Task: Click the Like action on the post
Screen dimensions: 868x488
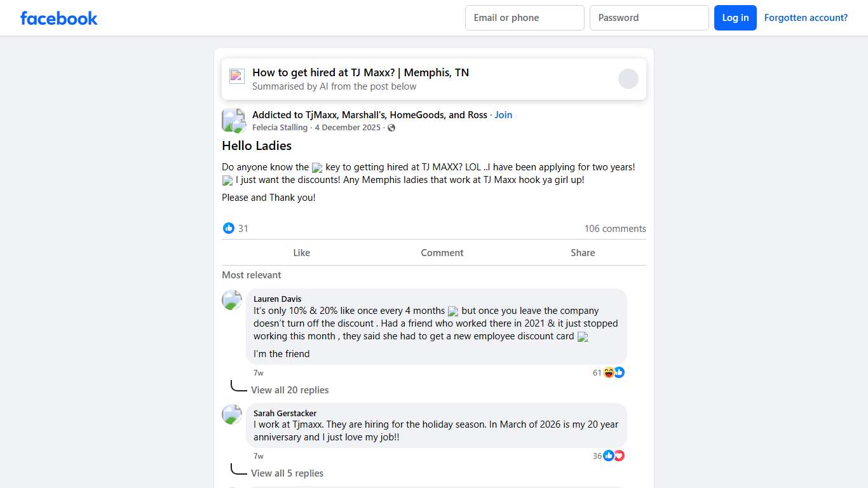Action: pyautogui.click(x=301, y=253)
